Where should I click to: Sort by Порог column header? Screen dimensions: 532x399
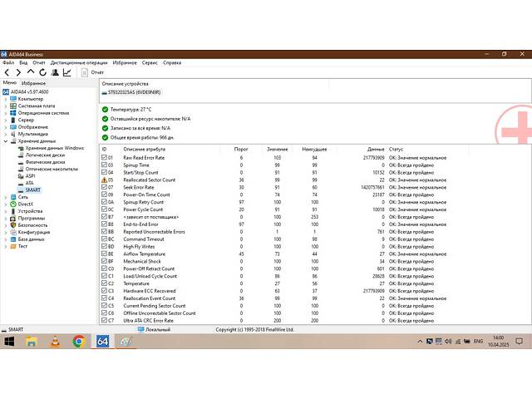tap(241, 150)
